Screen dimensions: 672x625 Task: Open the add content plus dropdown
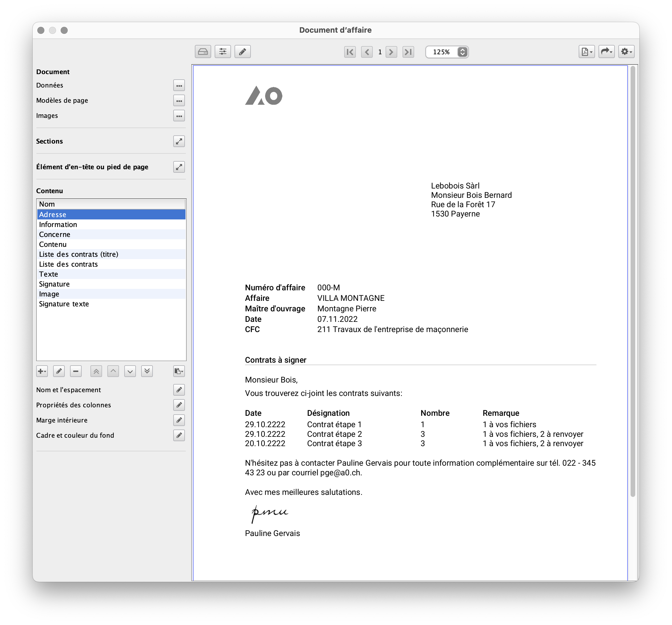pyautogui.click(x=42, y=371)
